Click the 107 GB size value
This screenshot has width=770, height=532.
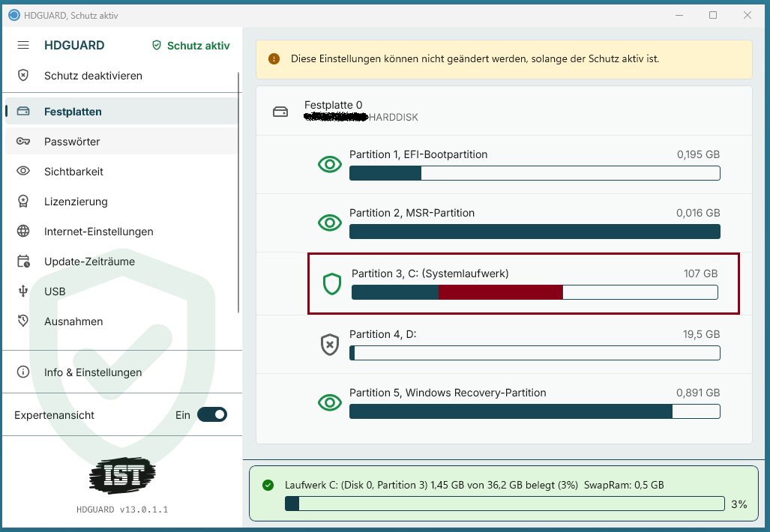click(x=701, y=273)
